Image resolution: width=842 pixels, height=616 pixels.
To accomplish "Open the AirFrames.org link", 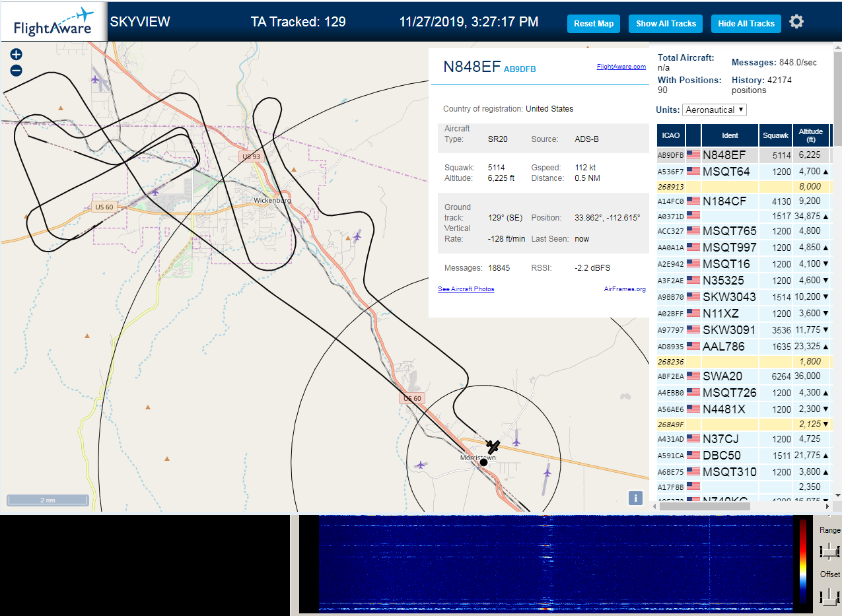I will click(625, 289).
